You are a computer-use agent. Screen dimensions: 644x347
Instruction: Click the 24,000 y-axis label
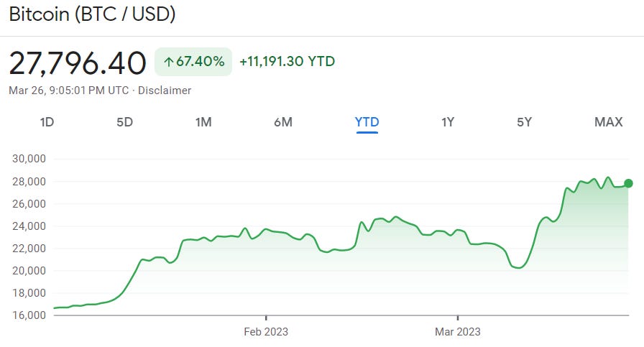click(x=29, y=226)
